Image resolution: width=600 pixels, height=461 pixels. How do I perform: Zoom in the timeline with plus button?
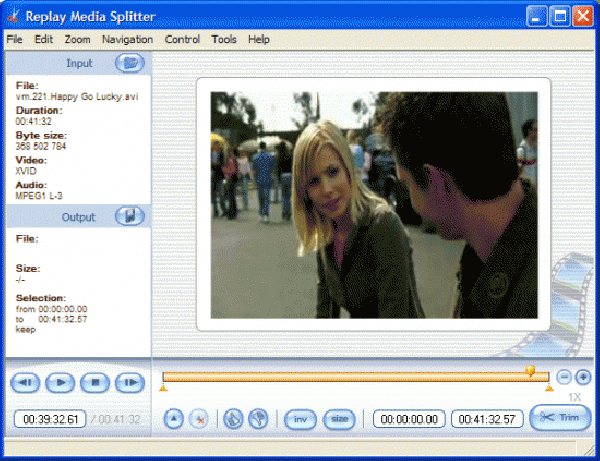coord(583,377)
